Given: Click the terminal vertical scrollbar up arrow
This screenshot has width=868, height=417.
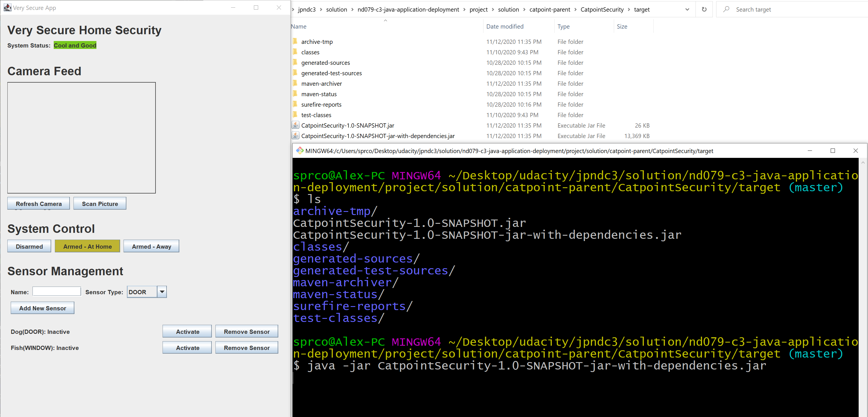Looking at the screenshot, I should point(863,163).
